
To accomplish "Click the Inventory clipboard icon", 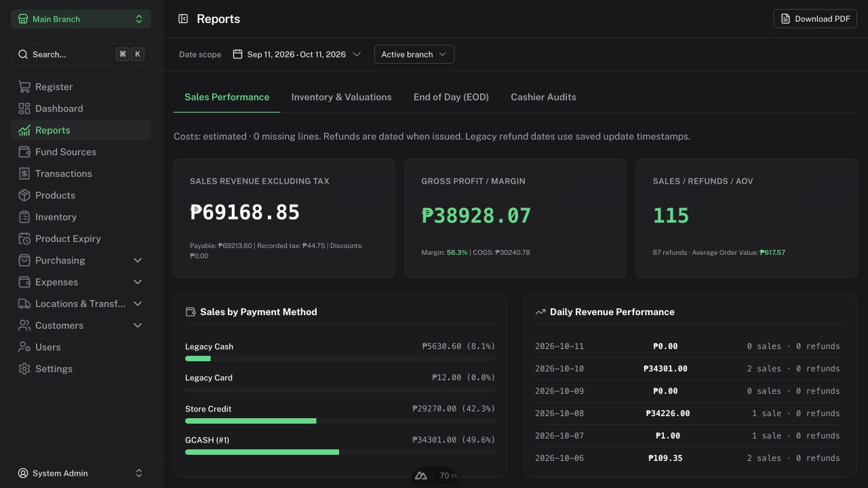I will click(24, 217).
